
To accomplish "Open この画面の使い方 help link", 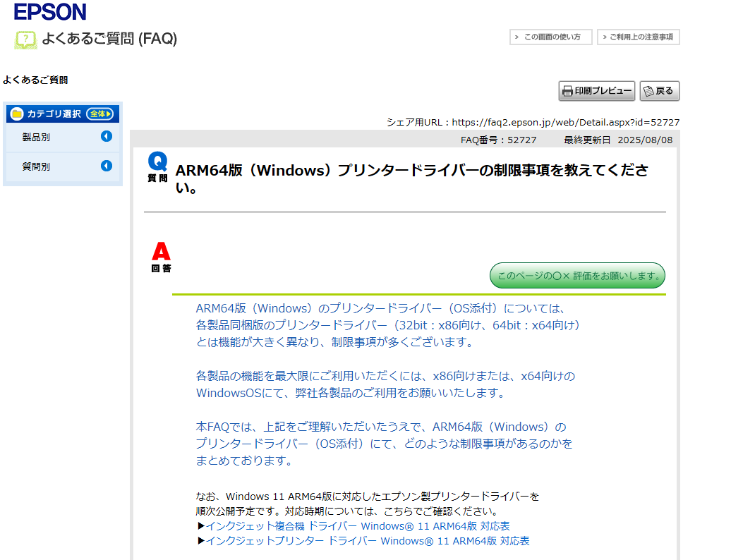I will 550,37.
